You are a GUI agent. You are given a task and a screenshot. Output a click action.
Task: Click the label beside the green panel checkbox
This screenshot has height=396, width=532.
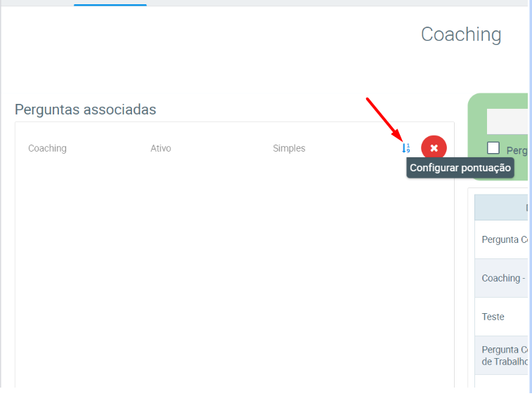tap(517, 150)
